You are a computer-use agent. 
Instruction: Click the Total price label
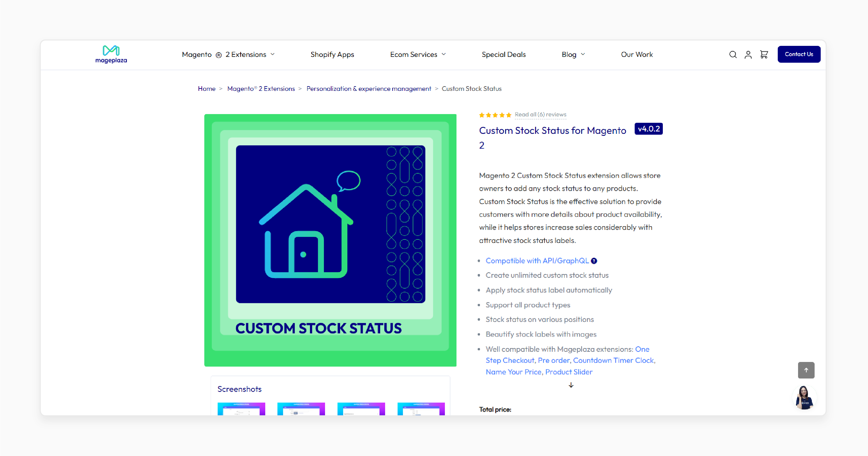click(495, 410)
